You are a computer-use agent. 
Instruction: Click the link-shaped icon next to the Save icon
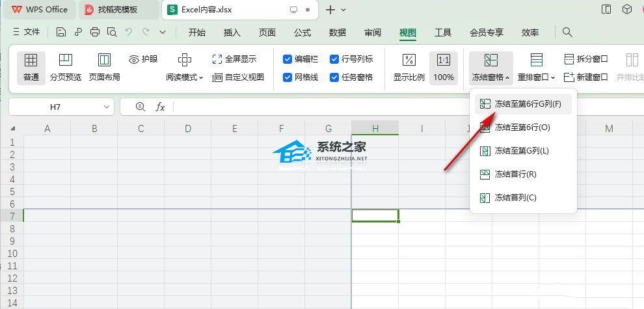tap(78, 32)
